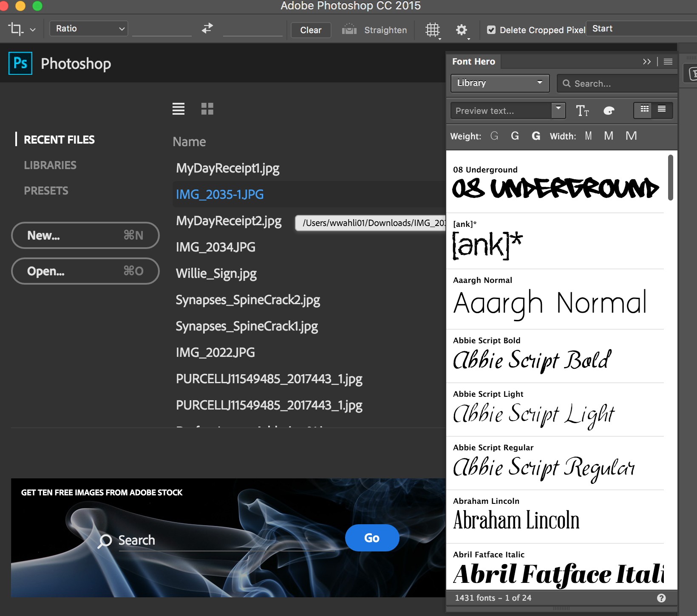
Task: Select the Crop tool icon
Action: tap(15, 28)
